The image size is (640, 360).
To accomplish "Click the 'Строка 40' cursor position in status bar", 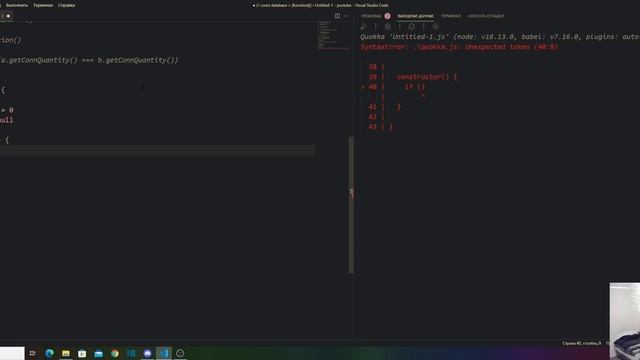I will (581, 343).
